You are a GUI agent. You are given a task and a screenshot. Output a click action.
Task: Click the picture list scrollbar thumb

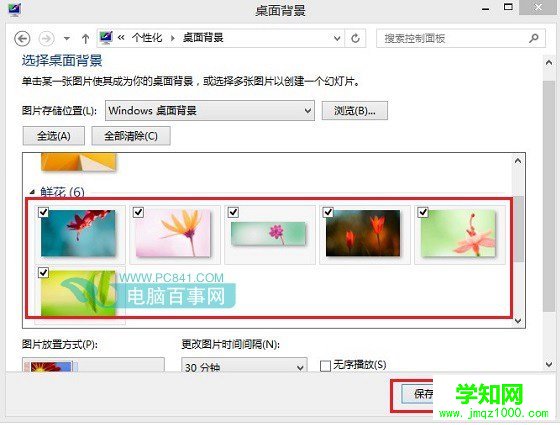pos(518,229)
